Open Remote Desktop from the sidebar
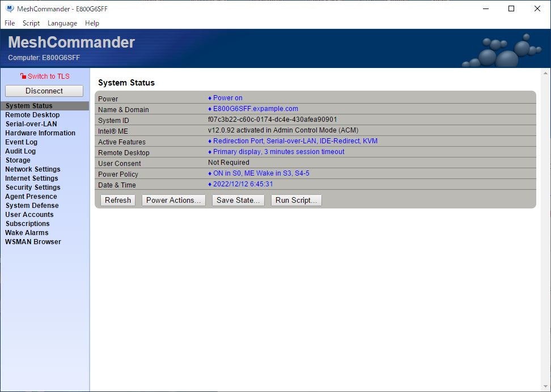551x392 pixels. [32, 115]
